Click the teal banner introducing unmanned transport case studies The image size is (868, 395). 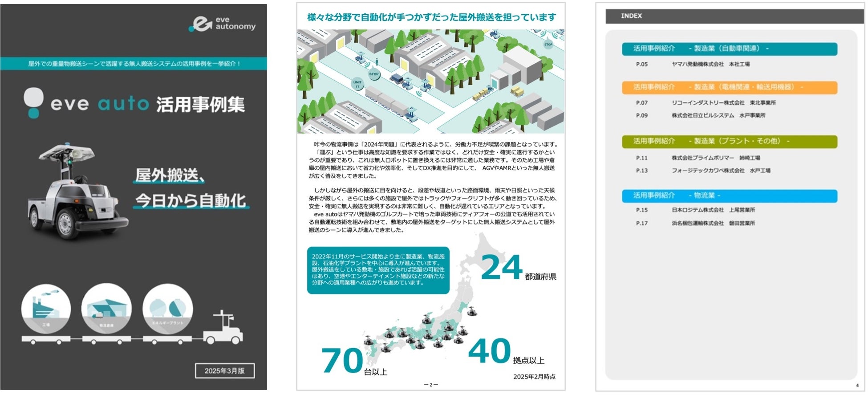point(134,64)
